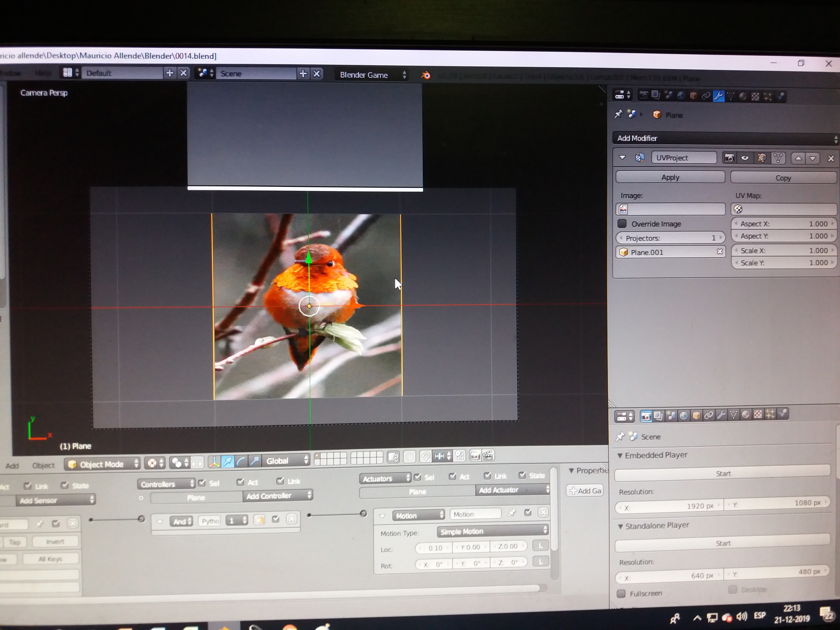Image resolution: width=840 pixels, height=630 pixels.
Task: Add a new screen layout with plus
Action: click(170, 73)
